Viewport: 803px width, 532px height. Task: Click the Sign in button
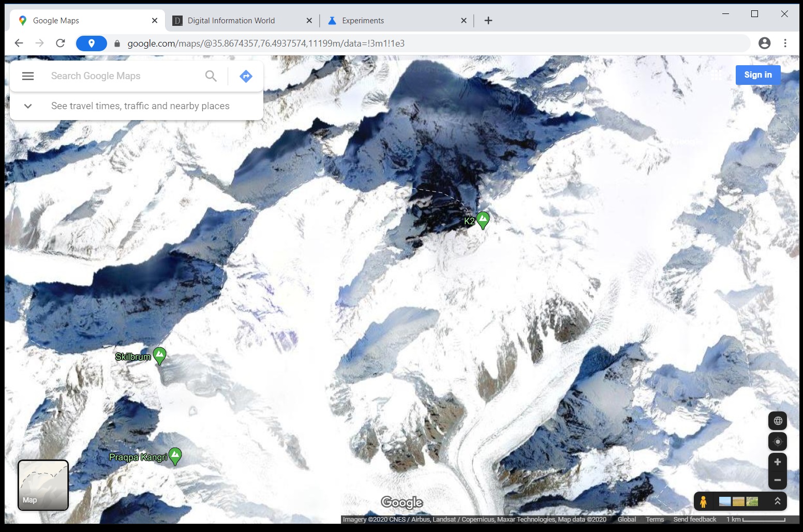coord(758,75)
